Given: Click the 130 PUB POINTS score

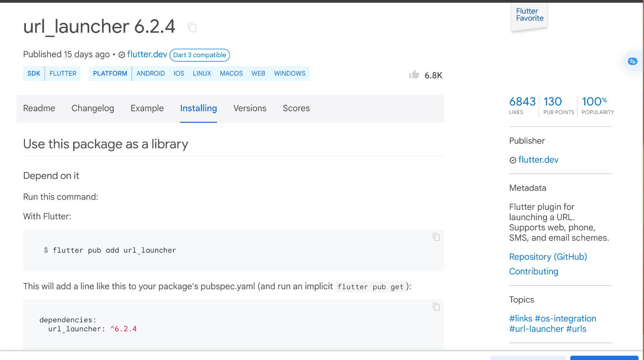Looking at the screenshot, I should coord(558,105).
